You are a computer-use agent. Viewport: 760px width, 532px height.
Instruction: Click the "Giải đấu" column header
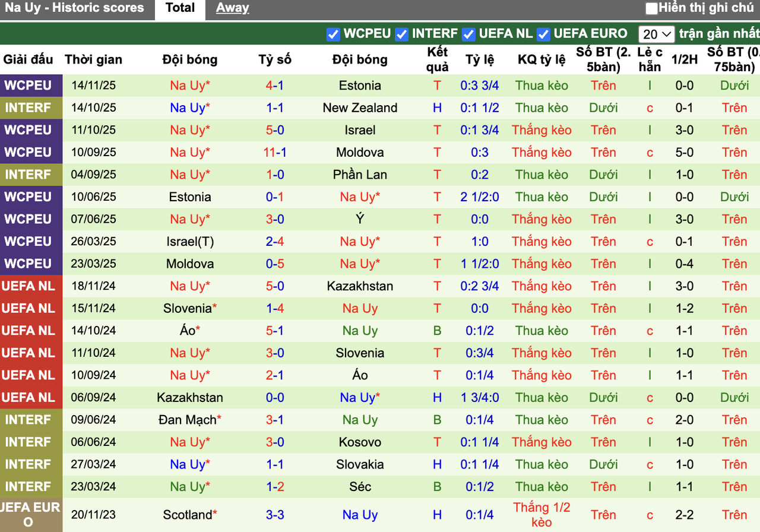28,59
